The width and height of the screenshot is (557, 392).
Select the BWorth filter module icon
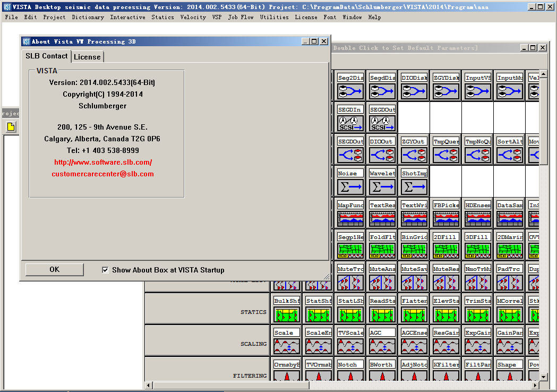pos(382,376)
